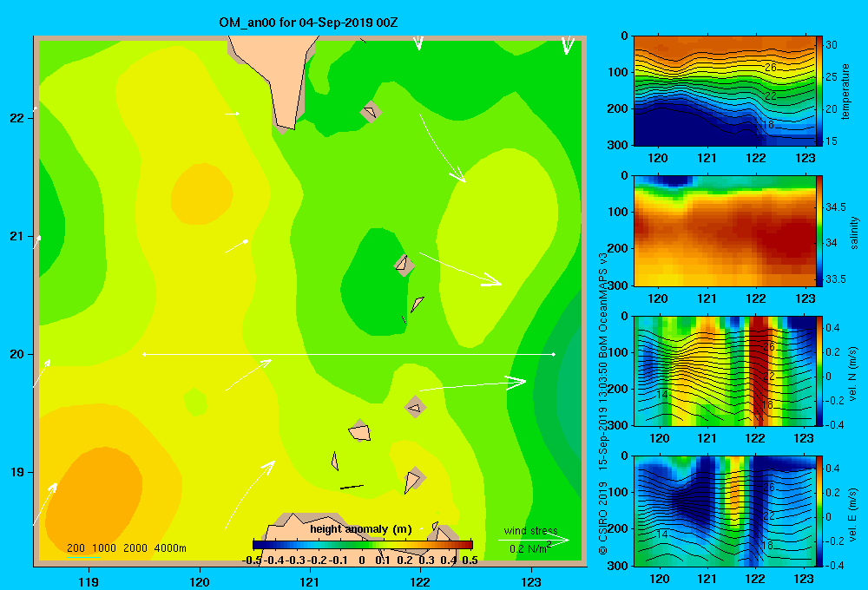Click longitude label 120 below main map

coord(200,581)
